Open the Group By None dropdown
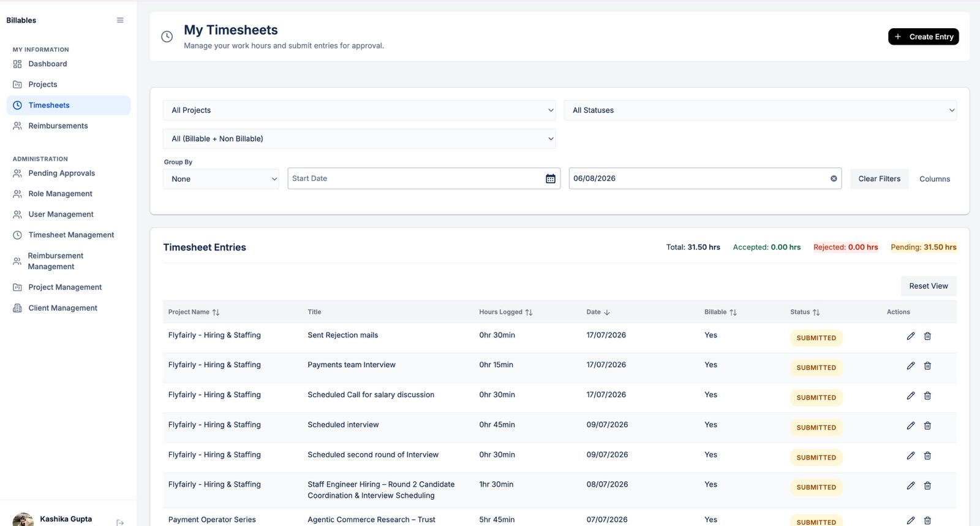This screenshot has width=980, height=526. pos(221,179)
